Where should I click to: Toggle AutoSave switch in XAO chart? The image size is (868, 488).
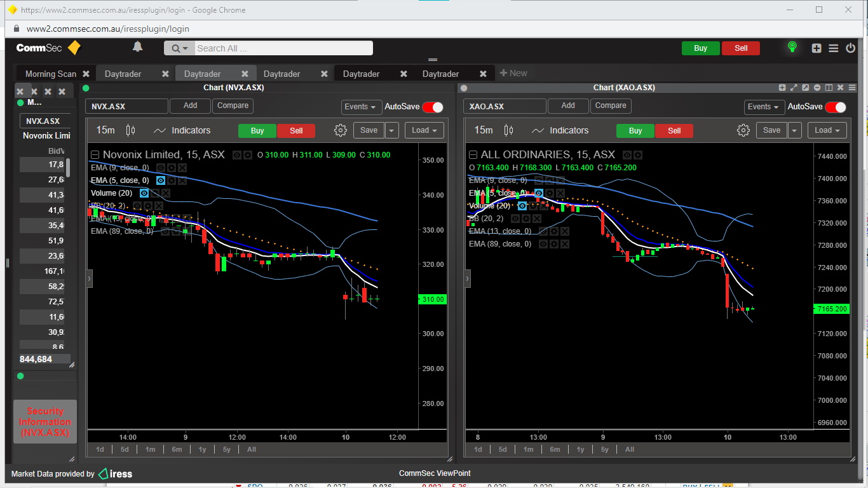coord(836,107)
